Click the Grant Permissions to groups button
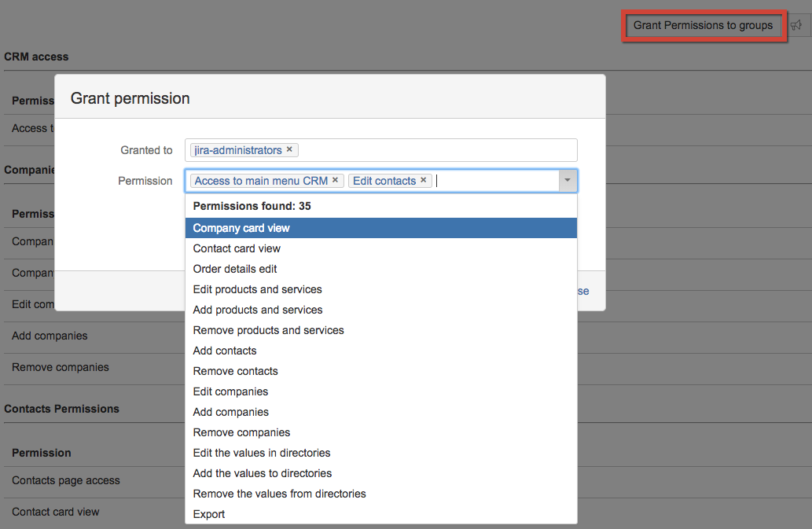This screenshot has width=812, height=529. pyautogui.click(x=703, y=25)
